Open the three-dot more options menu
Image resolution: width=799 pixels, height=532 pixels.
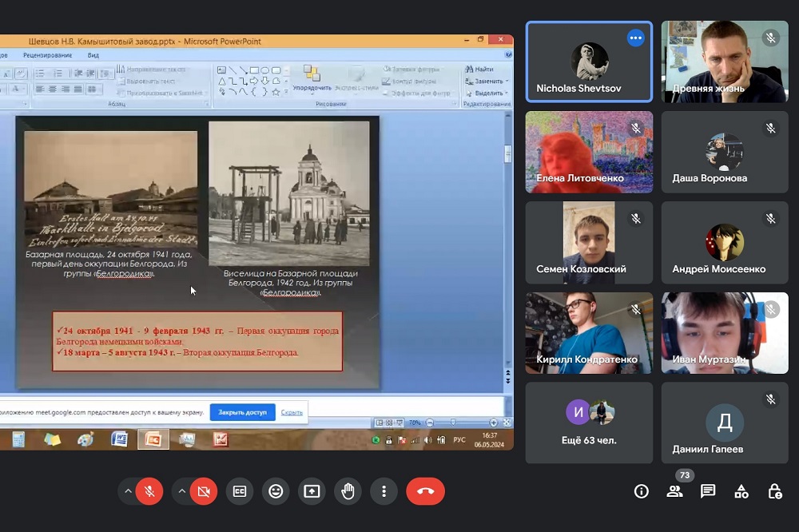pos(384,491)
